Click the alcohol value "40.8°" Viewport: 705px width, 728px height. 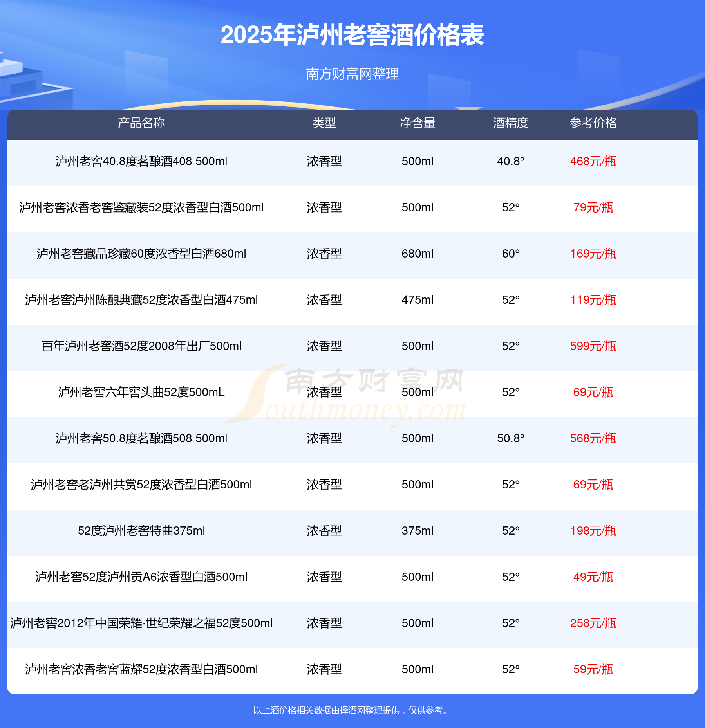coord(511,161)
